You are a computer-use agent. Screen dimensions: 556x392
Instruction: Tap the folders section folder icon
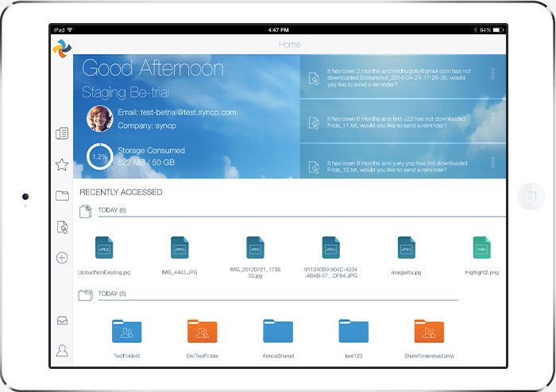coord(86,295)
